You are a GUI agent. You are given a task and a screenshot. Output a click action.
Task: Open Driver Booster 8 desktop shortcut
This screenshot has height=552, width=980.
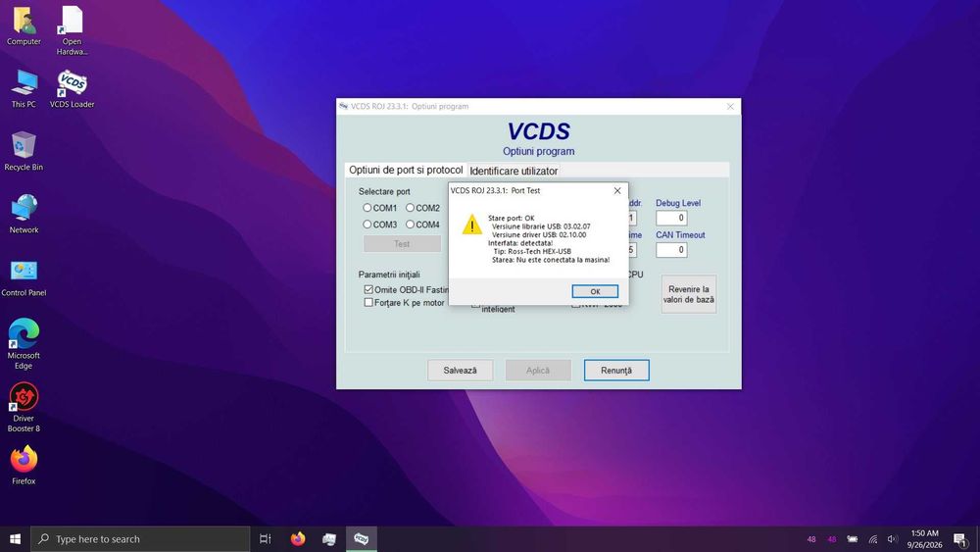(x=24, y=408)
